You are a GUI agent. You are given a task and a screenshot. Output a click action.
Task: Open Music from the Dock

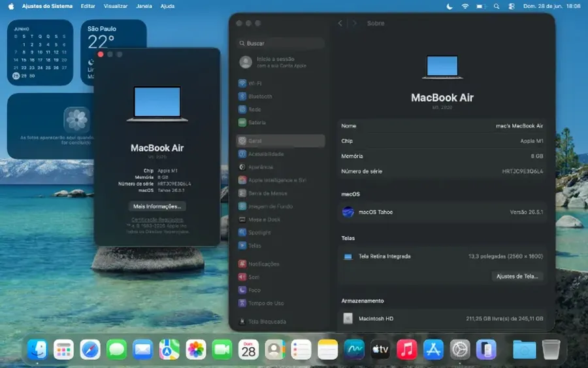[x=407, y=349]
